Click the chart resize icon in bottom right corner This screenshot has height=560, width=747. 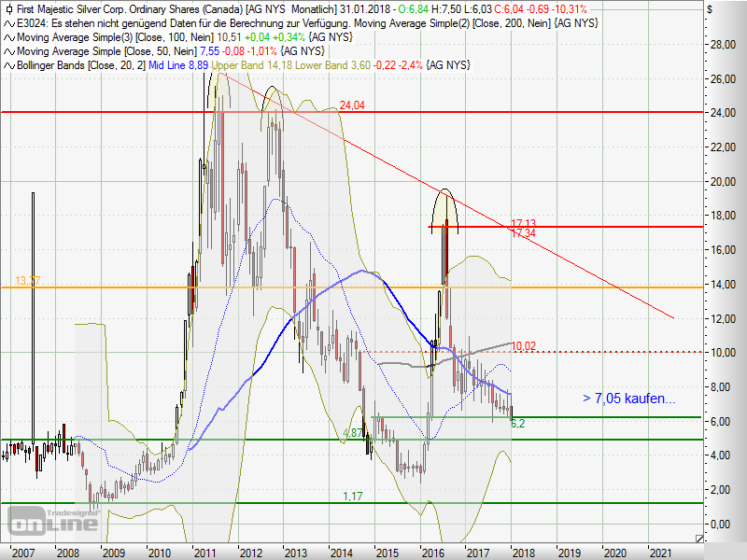698,539
